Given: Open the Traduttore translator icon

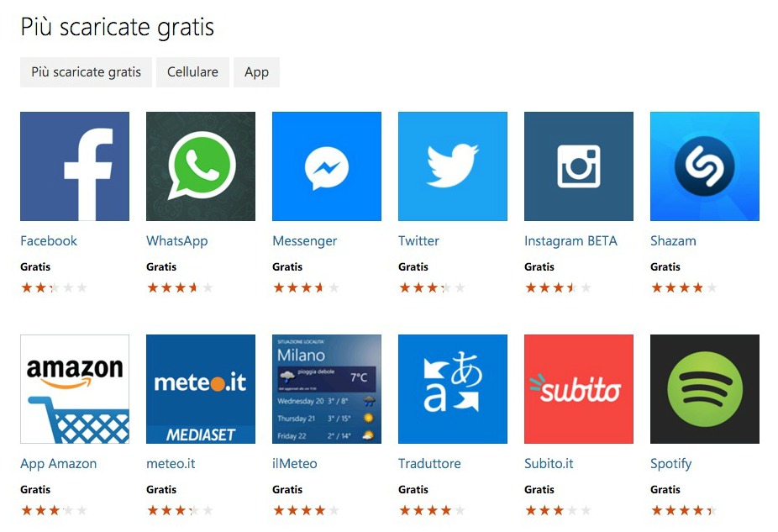Looking at the screenshot, I should coord(453,389).
